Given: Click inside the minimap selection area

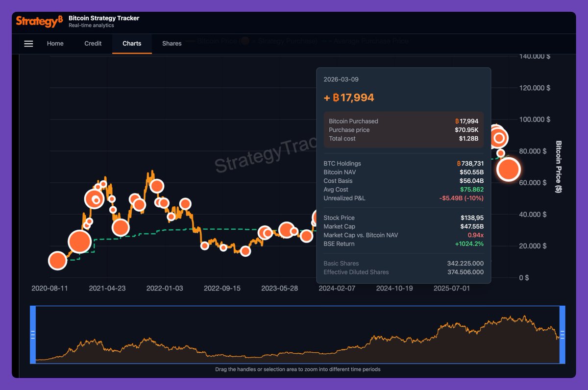Looking at the screenshot, I should (x=294, y=335).
